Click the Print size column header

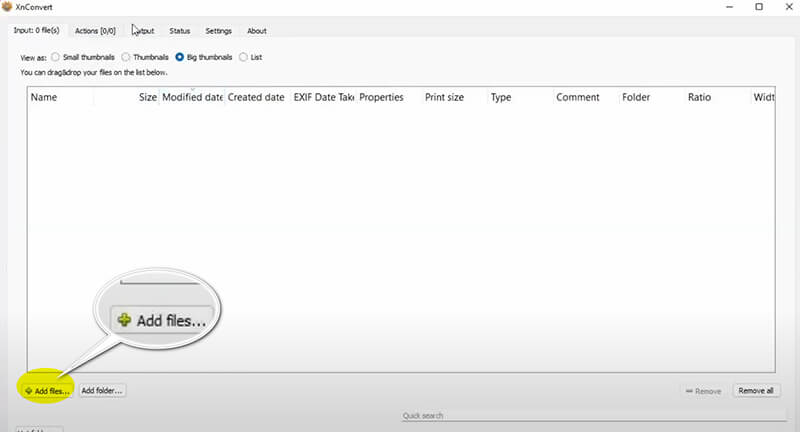pyautogui.click(x=455, y=97)
